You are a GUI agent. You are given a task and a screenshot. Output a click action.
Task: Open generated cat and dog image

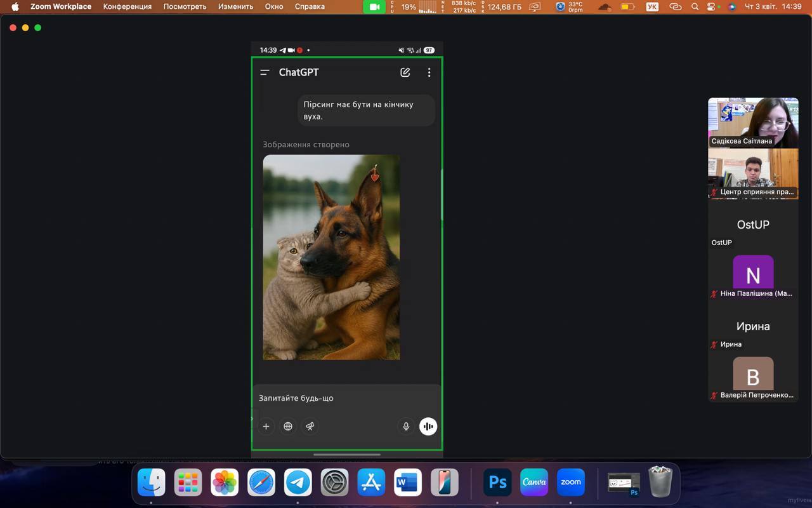(331, 257)
